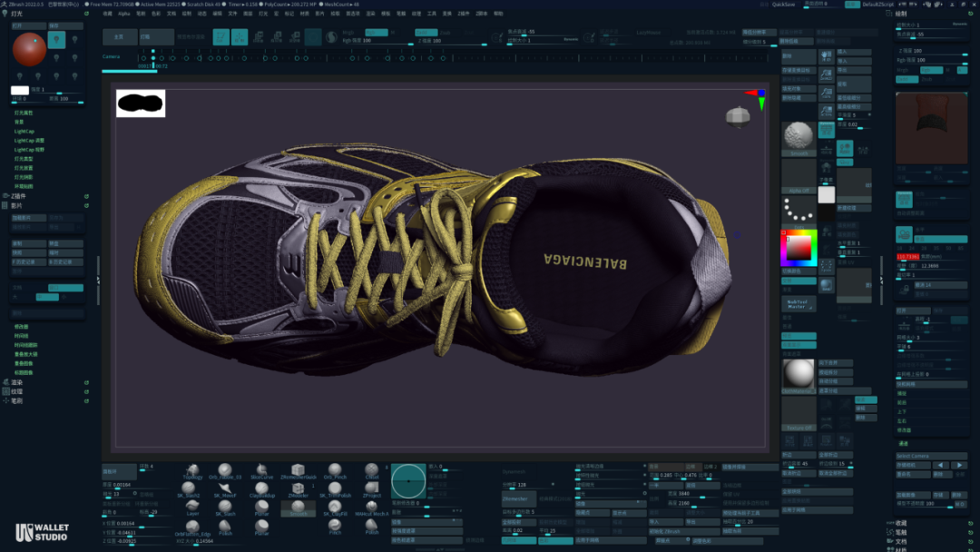Expand the LightCap section

click(x=24, y=132)
